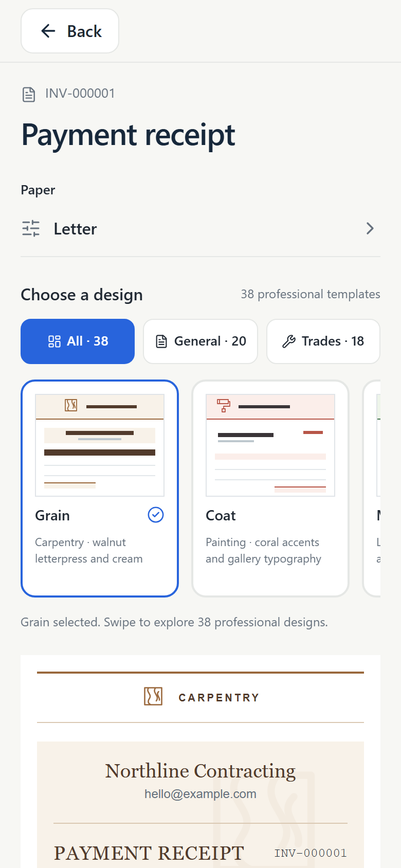Click the back arrow icon
The image size is (401, 868).
(48, 31)
